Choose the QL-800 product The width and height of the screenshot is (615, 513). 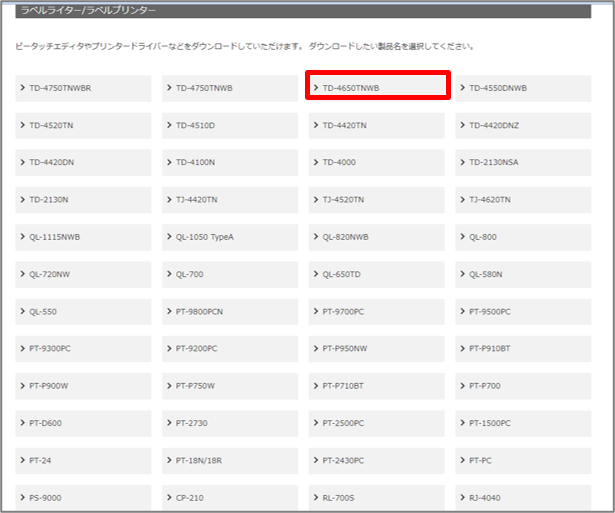[523, 237]
